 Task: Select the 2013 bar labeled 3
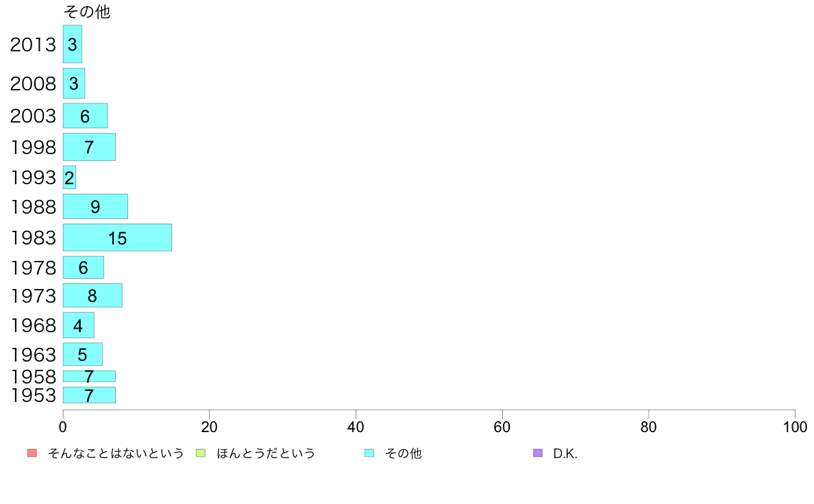coord(73,44)
